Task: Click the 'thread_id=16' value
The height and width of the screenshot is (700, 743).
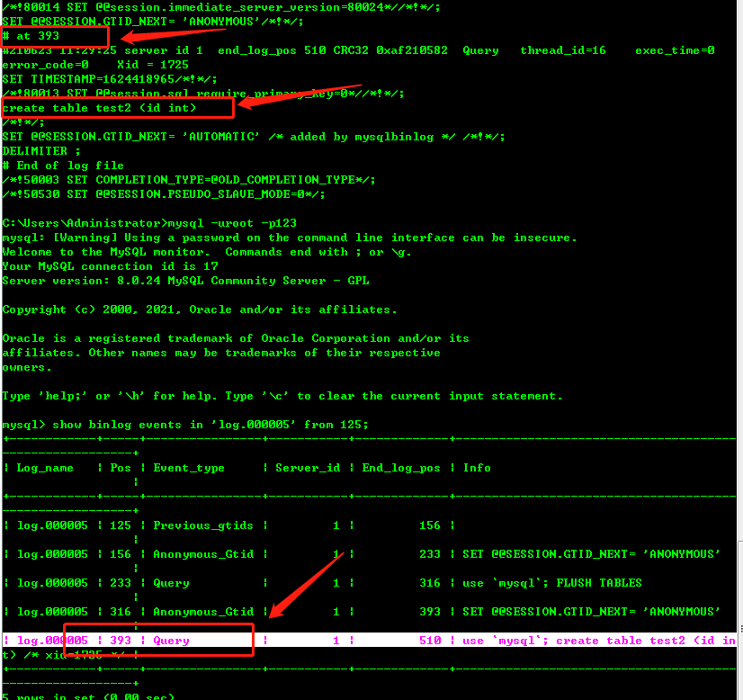Action: click(562, 50)
